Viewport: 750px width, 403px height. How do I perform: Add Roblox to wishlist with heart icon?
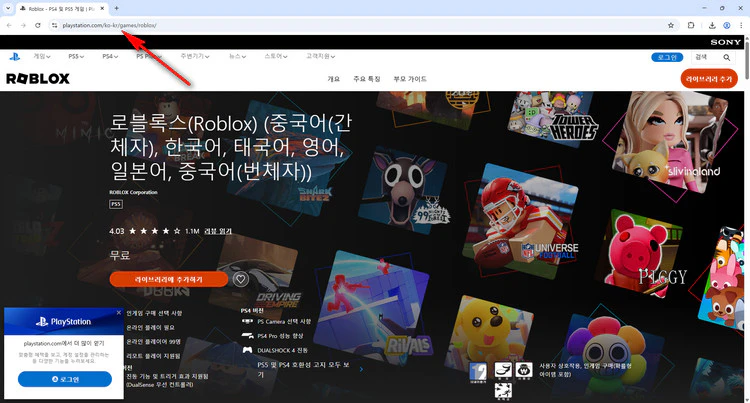coord(240,279)
